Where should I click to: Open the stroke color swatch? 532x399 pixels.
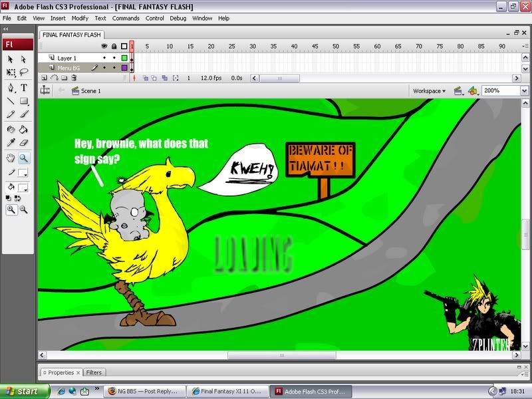click(22, 172)
